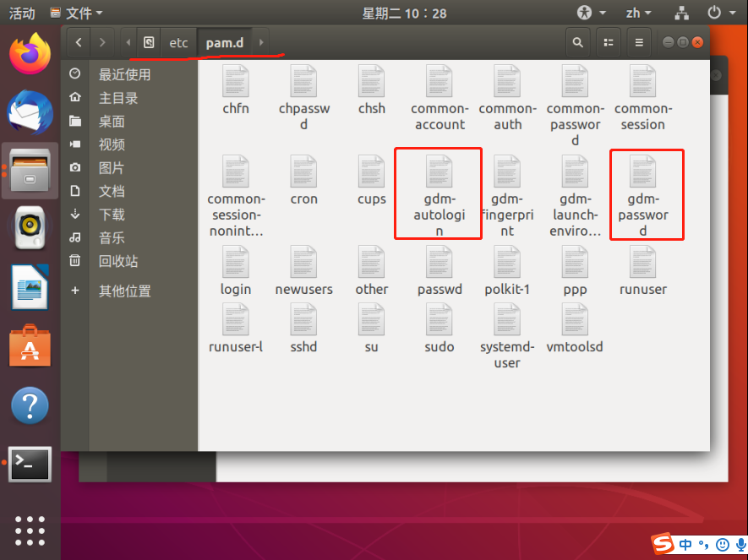The image size is (748, 560).
Task: Open Music (音乐) in sidebar
Action: (x=112, y=237)
